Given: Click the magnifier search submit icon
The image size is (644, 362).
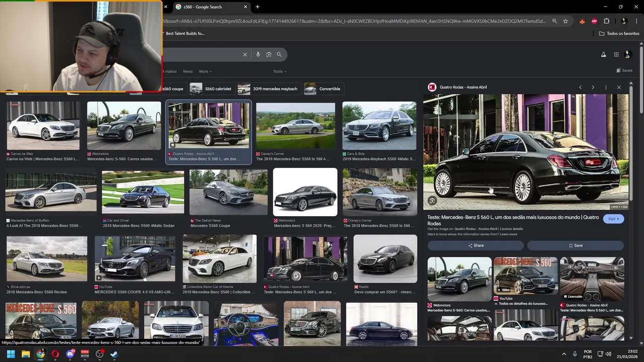Looking at the screenshot, I should coord(279,54).
